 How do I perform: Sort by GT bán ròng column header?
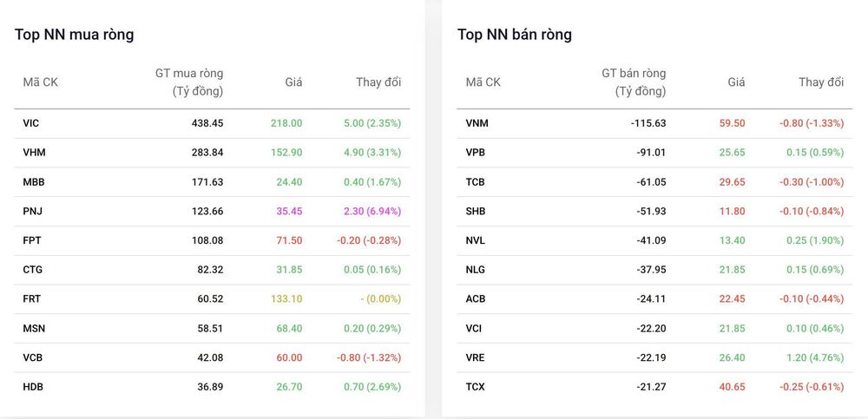point(634,82)
